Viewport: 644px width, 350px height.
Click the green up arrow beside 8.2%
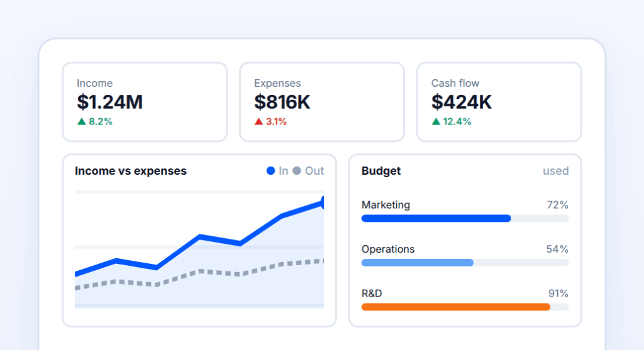81,121
